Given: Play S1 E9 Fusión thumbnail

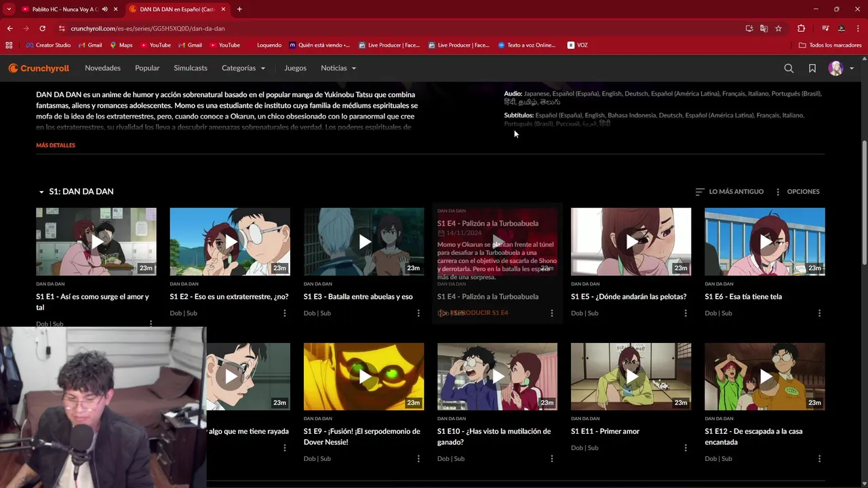Looking at the screenshot, I should 363,376.
